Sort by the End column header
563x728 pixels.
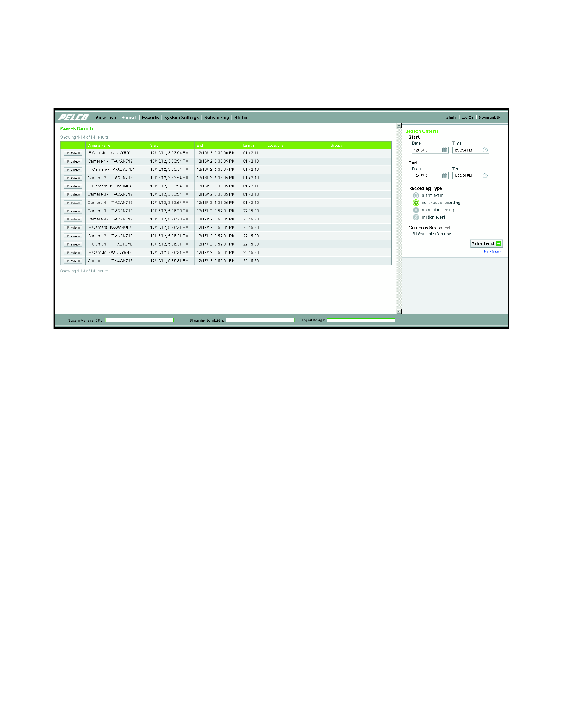point(218,145)
